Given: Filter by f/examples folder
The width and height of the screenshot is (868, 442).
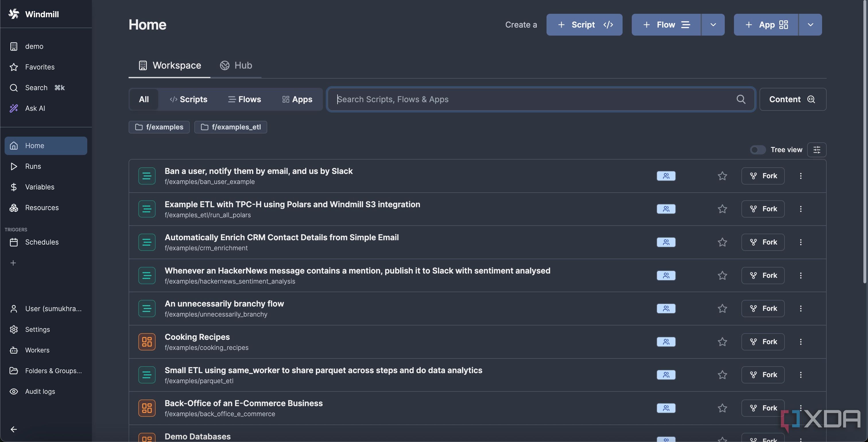Looking at the screenshot, I should point(159,127).
